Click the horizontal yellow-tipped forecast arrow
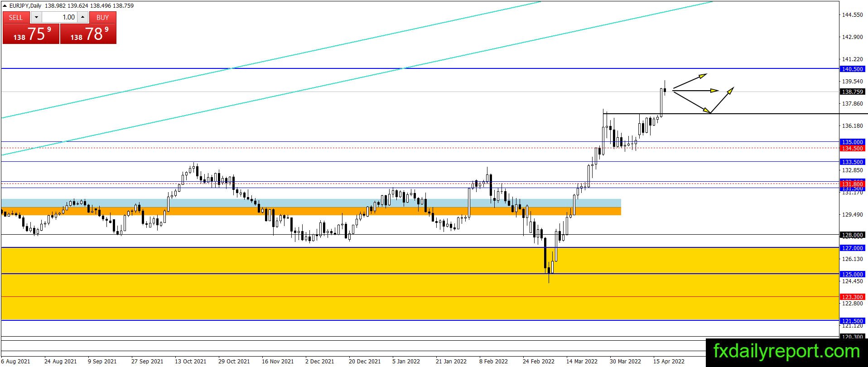The image size is (868, 367). pyautogui.click(x=696, y=91)
